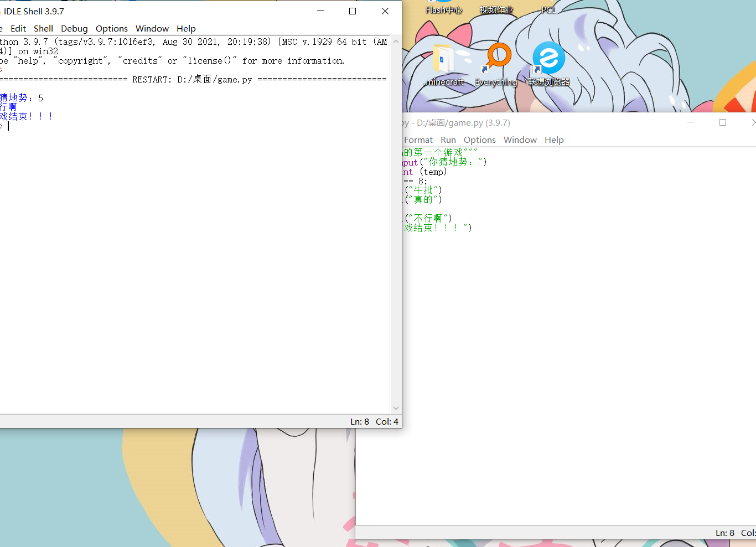The height and width of the screenshot is (547, 756).
Task: Select the PCL desktop label
Action: pos(548,10)
